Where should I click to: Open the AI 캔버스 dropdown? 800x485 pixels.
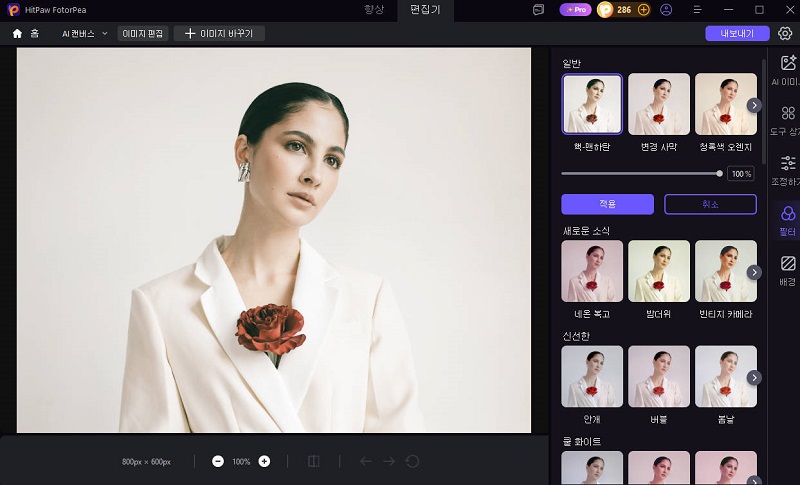tap(85, 34)
